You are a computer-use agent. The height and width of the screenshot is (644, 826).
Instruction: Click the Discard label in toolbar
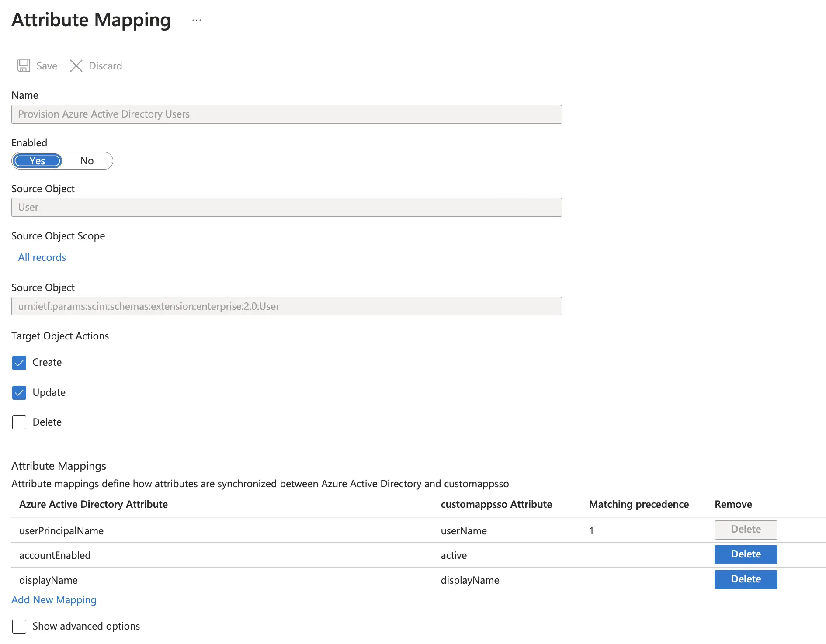point(105,66)
